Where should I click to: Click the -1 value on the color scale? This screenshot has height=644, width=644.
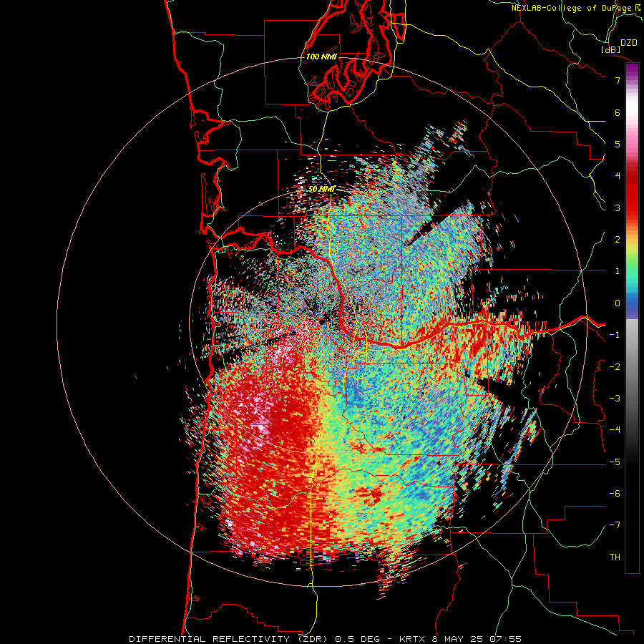click(615, 335)
